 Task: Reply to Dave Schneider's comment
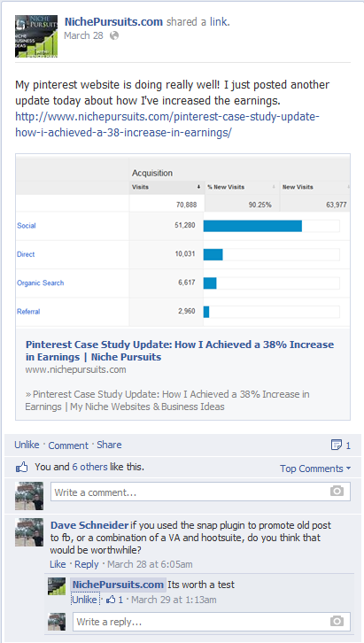[x=87, y=564]
